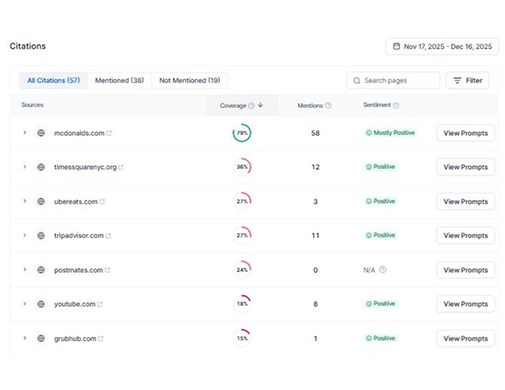505x390 pixels.
Task: Click the youtube.com source link
Action: tap(75, 304)
